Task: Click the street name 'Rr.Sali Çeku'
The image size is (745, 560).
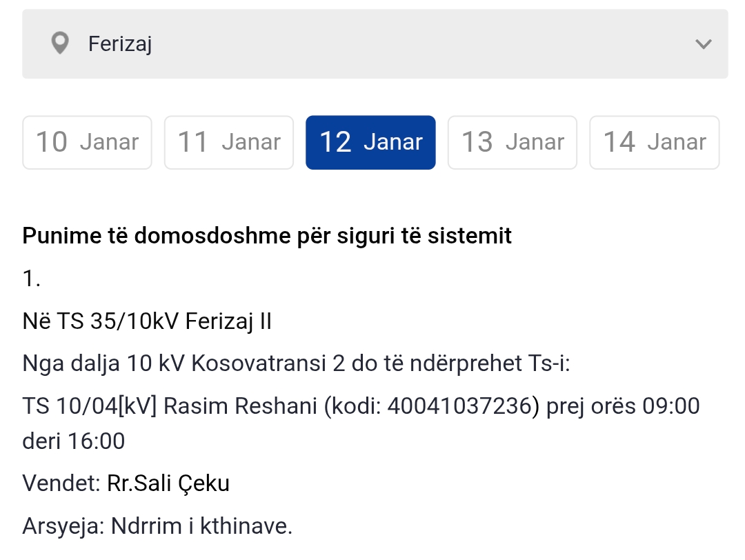Action: [168, 484]
